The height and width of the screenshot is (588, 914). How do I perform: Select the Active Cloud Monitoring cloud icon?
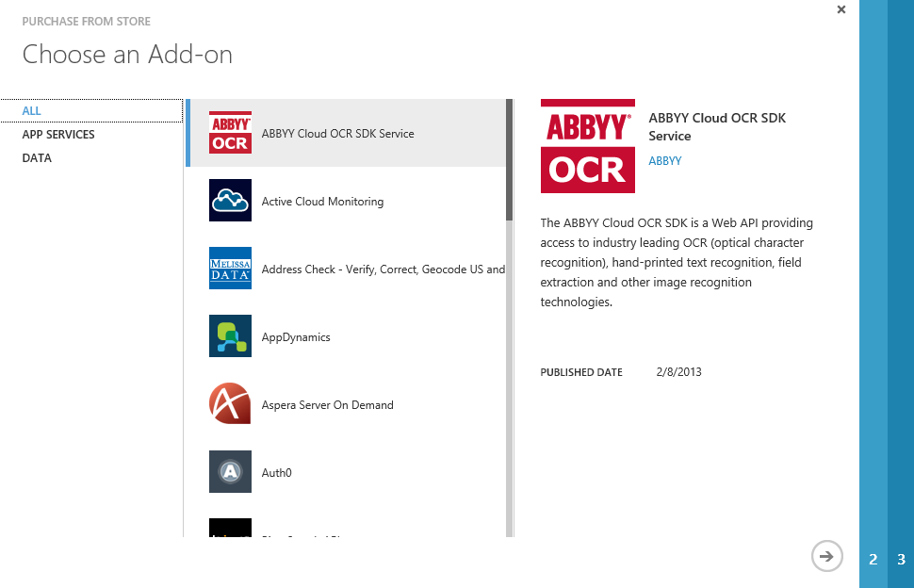tap(230, 201)
